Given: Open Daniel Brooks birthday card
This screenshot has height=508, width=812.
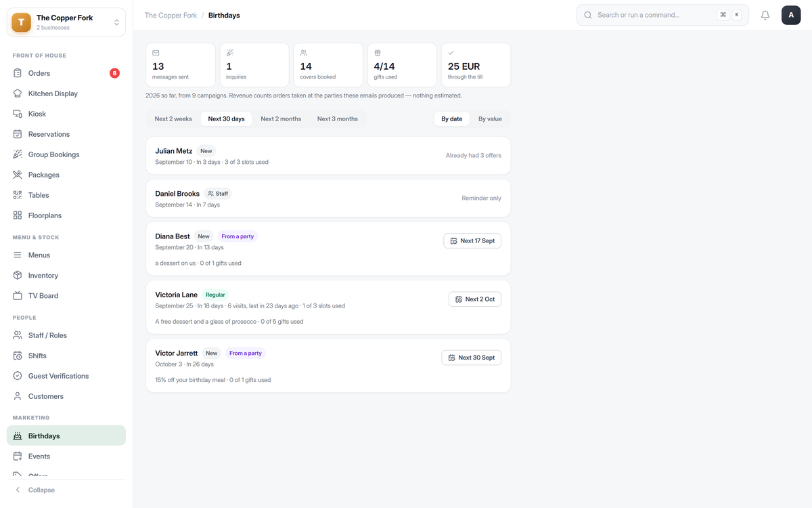Looking at the screenshot, I should coord(328,198).
